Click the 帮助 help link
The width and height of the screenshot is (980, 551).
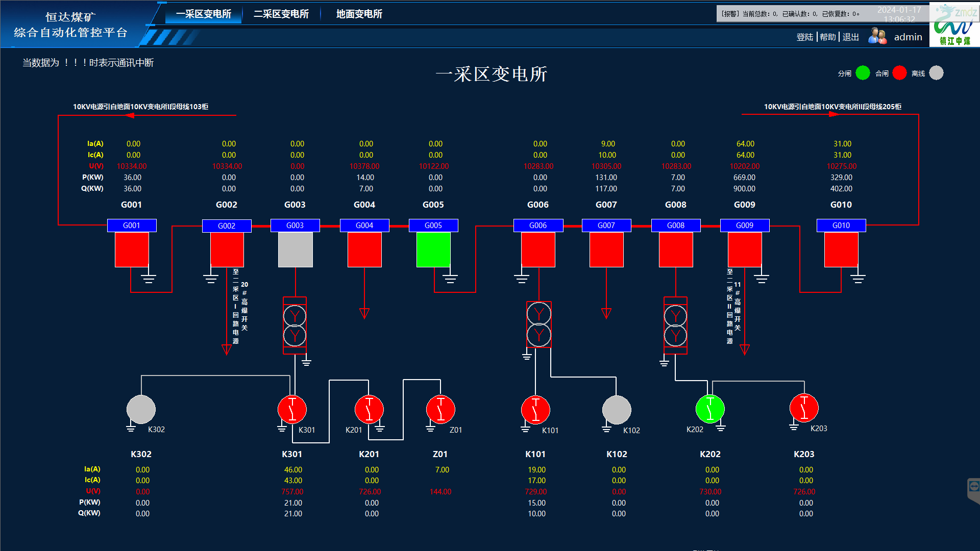827,37
